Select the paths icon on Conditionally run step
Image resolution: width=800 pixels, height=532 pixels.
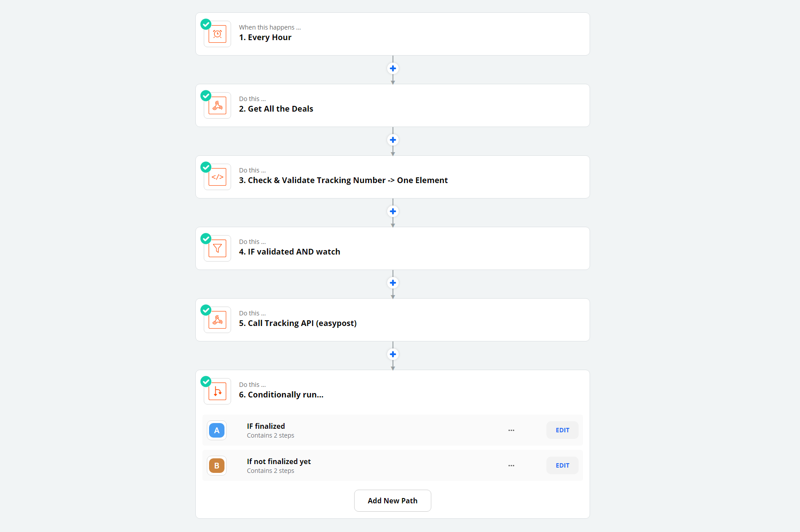tap(217, 391)
